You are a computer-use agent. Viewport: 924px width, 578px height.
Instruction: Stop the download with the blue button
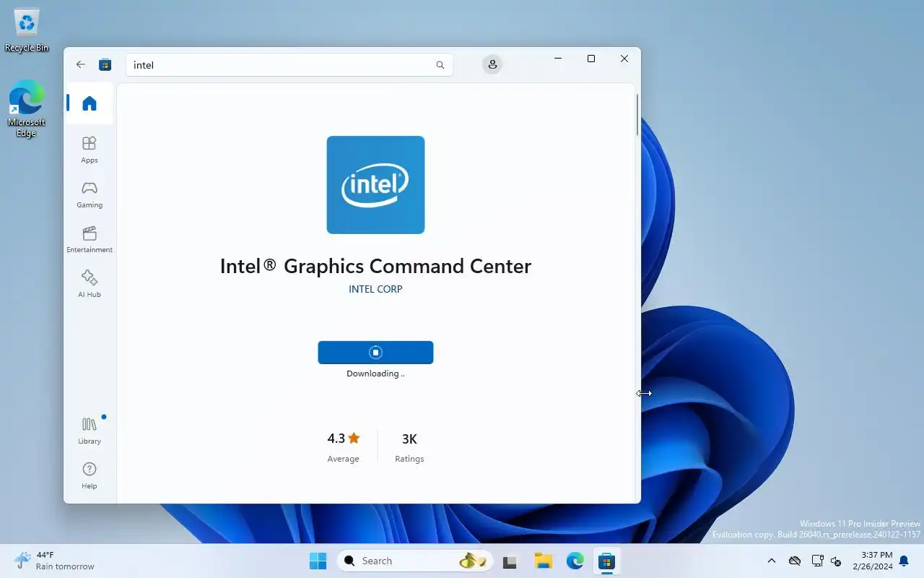[x=375, y=353]
